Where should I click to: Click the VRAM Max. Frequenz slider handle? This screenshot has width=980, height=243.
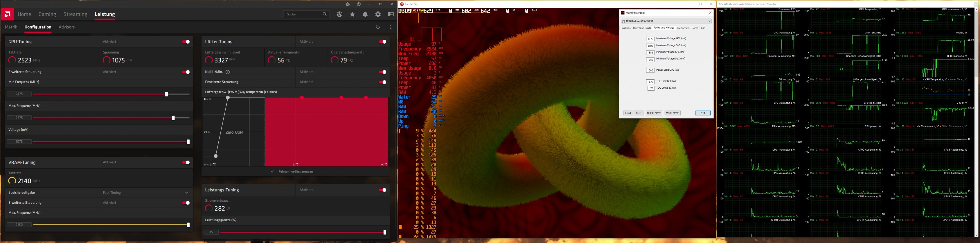[x=188, y=225]
